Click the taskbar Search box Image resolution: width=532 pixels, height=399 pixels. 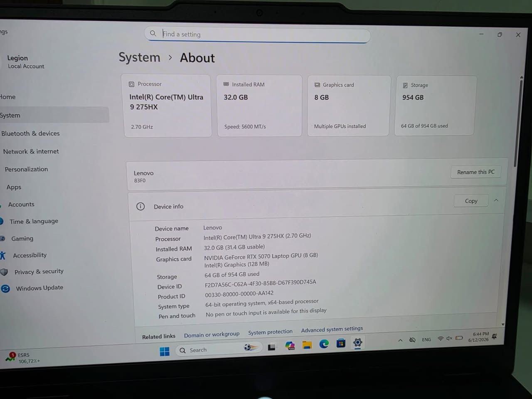[x=219, y=349]
